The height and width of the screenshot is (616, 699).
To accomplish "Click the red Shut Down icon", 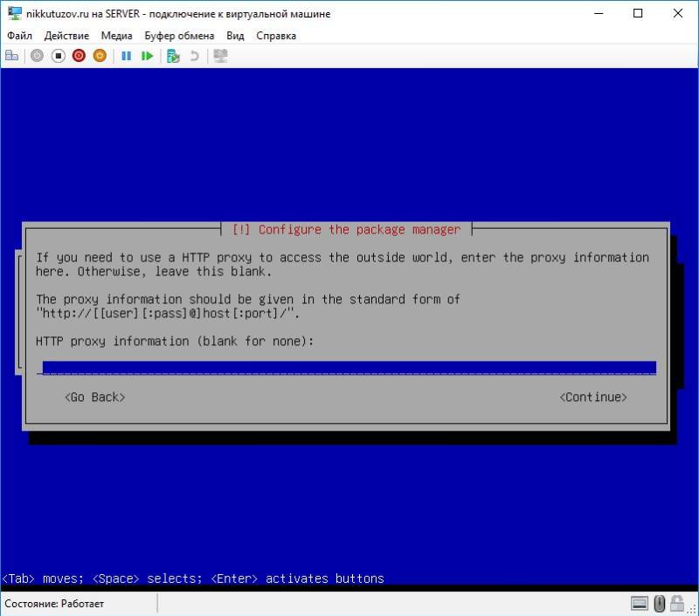I will click(80, 55).
